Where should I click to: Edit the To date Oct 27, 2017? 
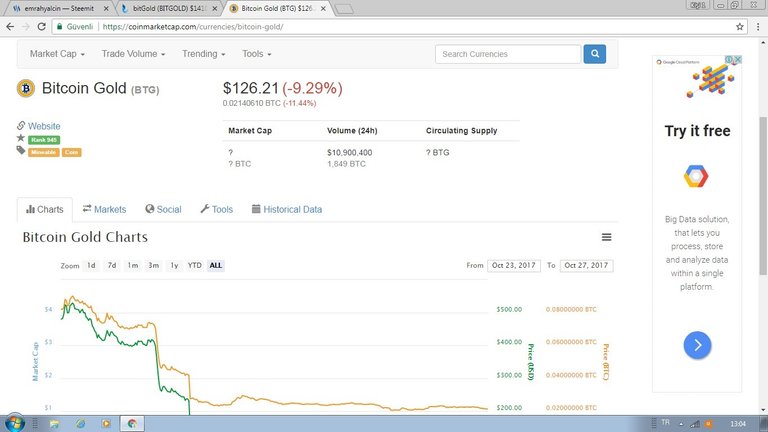tap(586, 265)
